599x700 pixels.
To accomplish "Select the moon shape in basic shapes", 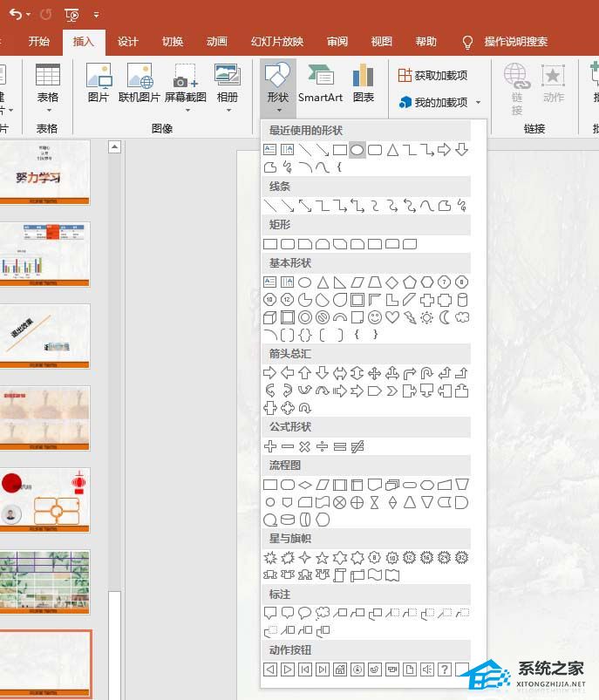I will click(445, 317).
